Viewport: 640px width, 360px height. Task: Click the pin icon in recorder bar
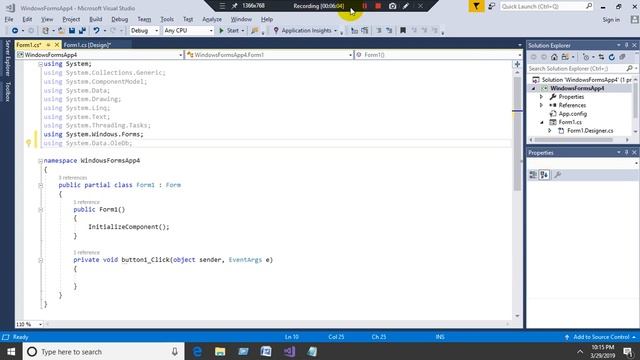[x=234, y=6]
